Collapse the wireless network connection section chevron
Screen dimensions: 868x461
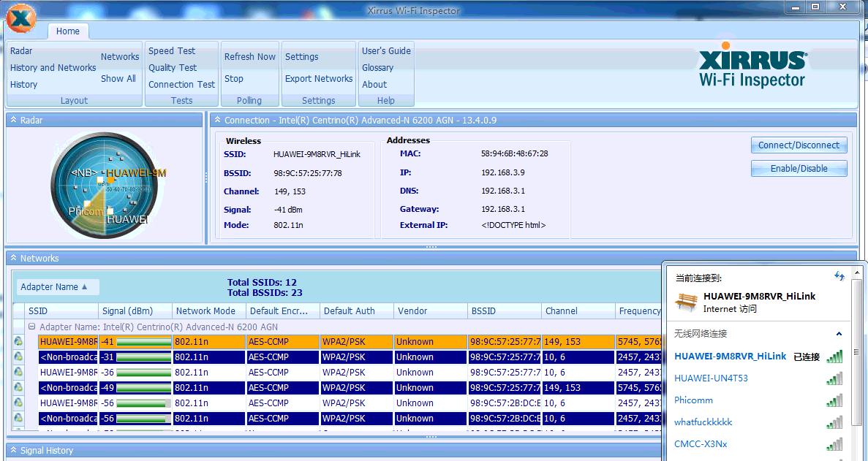839,334
